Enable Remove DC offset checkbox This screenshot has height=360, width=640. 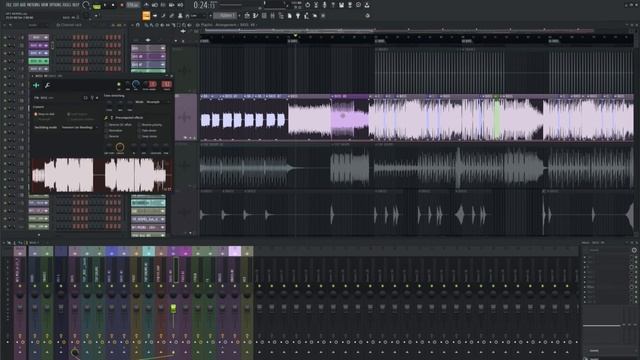(119, 125)
